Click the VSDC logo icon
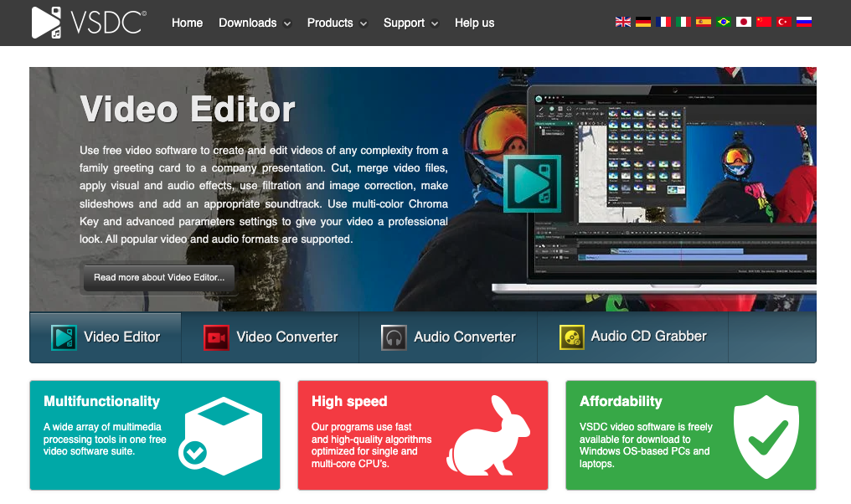Image resolution: width=851 pixels, height=504 pixels. [x=46, y=23]
